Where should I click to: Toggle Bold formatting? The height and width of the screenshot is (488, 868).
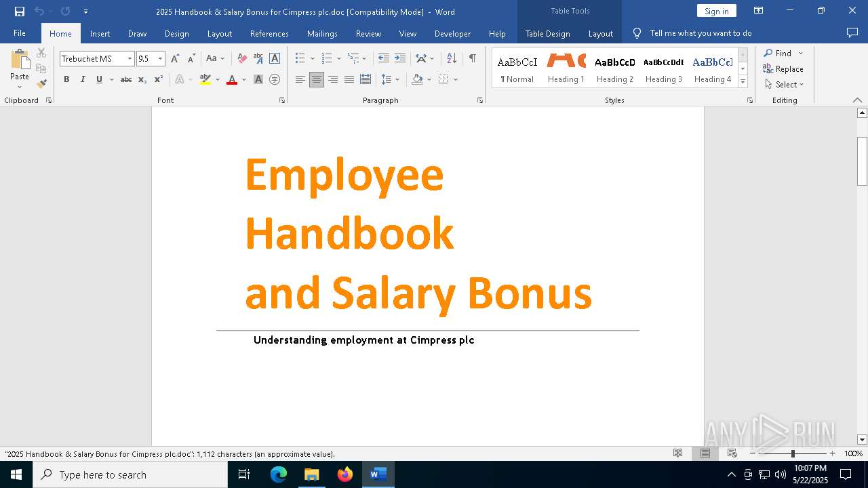(x=66, y=79)
